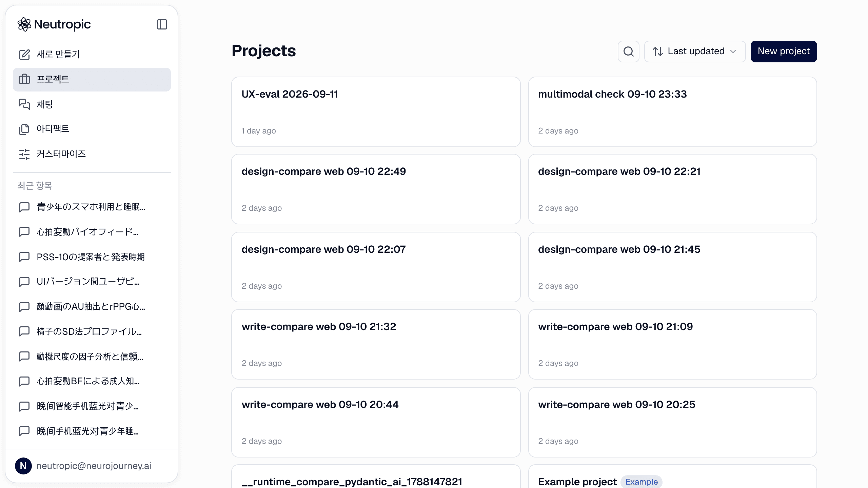Click the sort arrows icon in Last updated
The height and width of the screenshot is (488, 868).
point(658,52)
